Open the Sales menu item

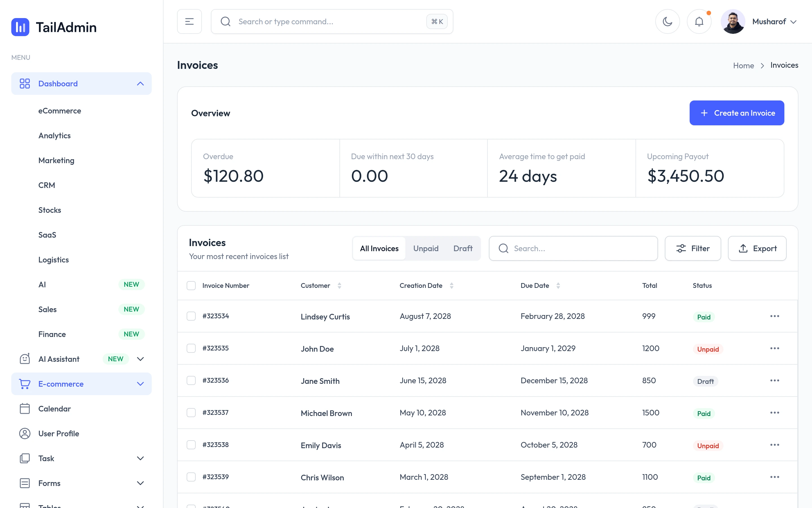point(47,309)
